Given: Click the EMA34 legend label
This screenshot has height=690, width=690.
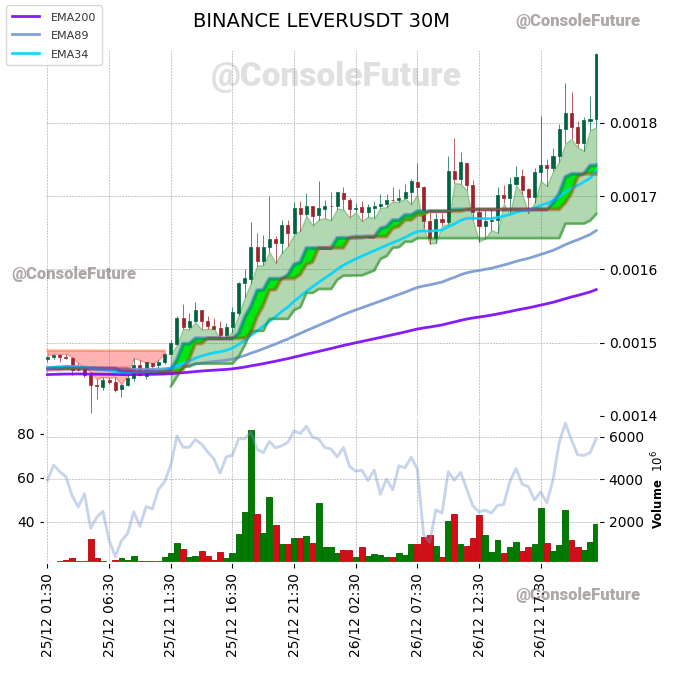Looking at the screenshot, I should tap(69, 54).
